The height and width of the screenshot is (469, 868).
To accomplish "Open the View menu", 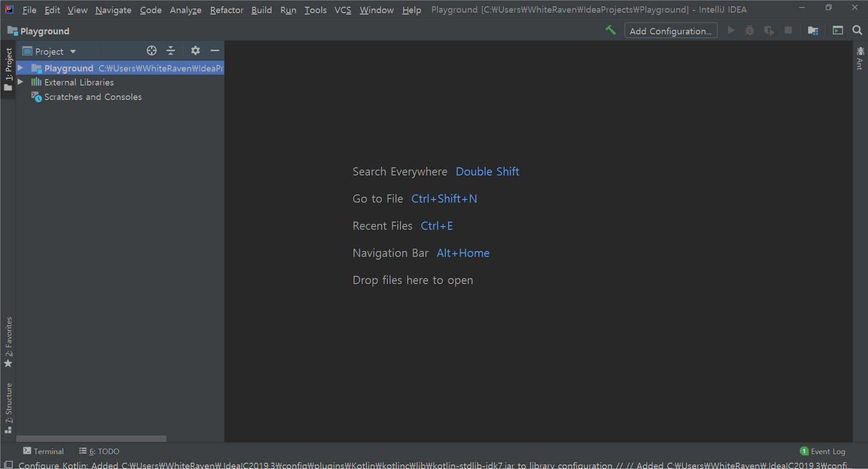I will pos(77,9).
